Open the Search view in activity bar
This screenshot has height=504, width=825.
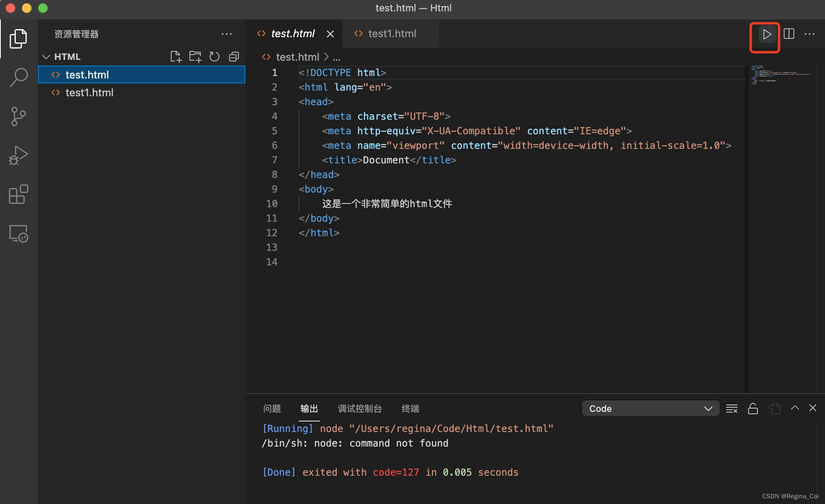[19, 77]
